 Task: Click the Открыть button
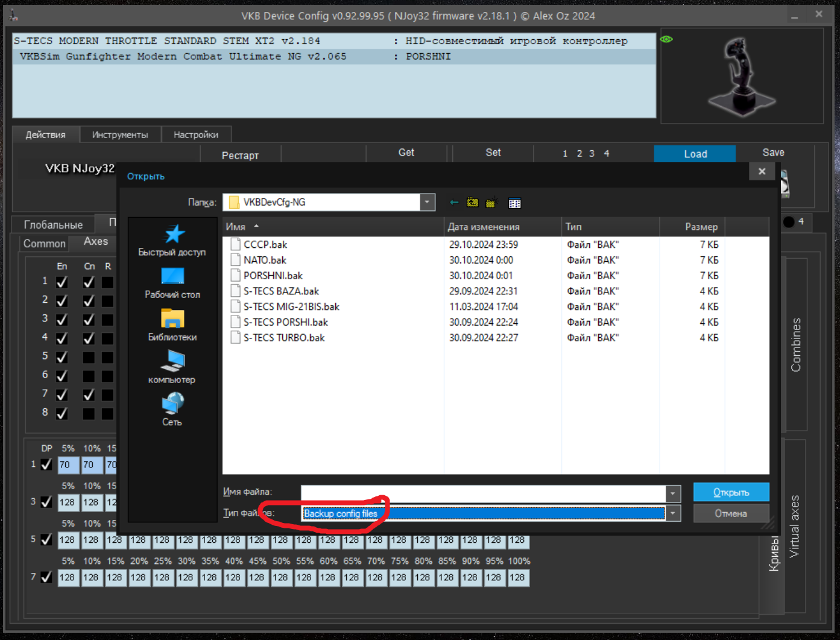click(731, 492)
